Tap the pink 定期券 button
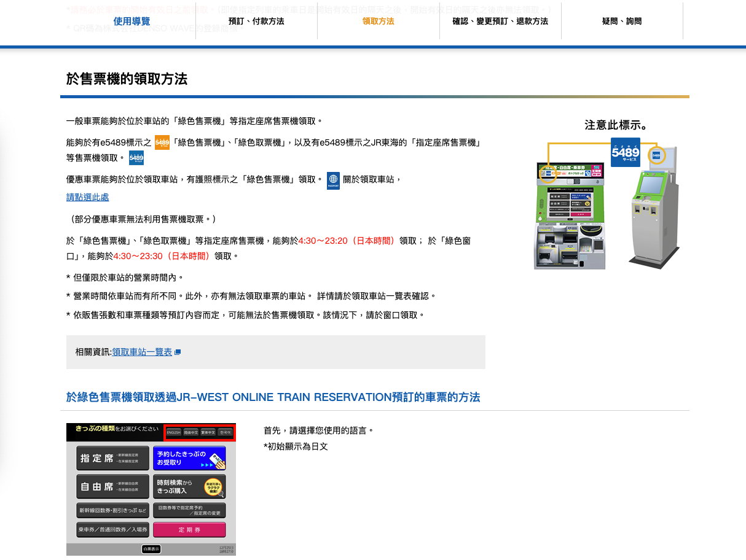 click(x=189, y=529)
